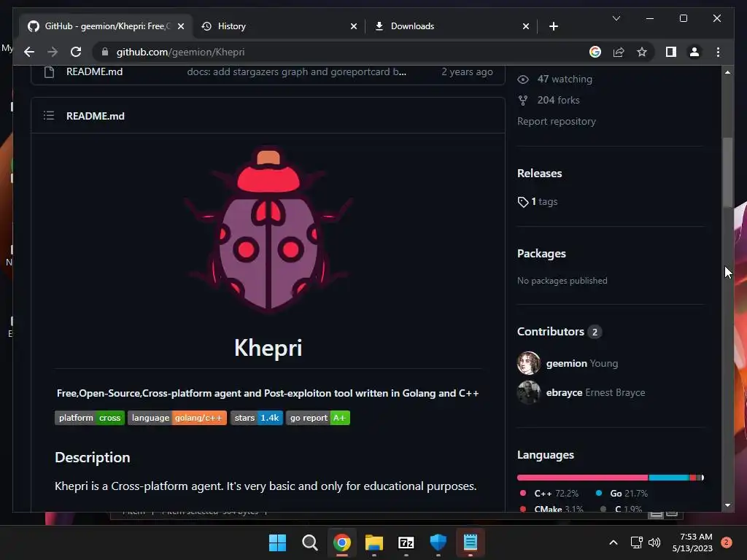Open the Go 21.7% language link
The height and width of the screenshot is (560, 747).
coord(622,494)
